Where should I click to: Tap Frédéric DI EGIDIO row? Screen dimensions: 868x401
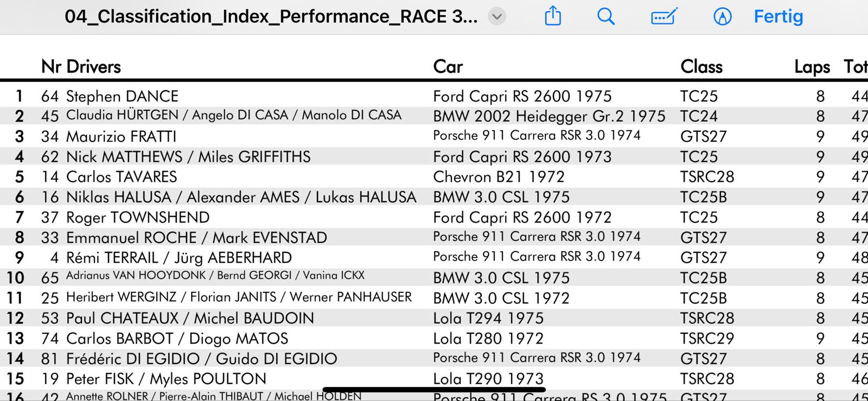(434, 359)
